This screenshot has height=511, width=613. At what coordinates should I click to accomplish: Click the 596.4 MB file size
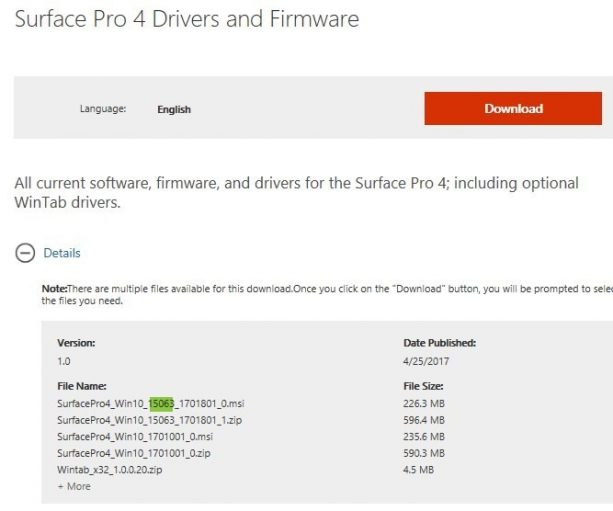(x=424, y=420)
